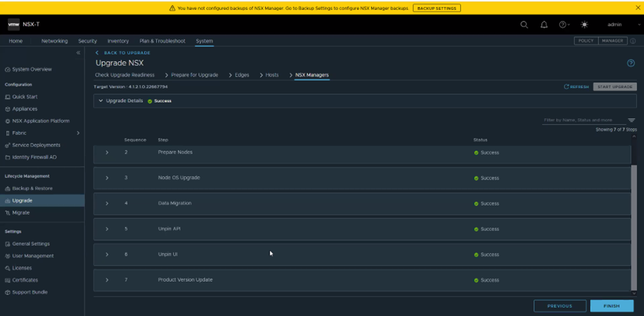Click the Licenses sidebar icon

pos(7,268)
